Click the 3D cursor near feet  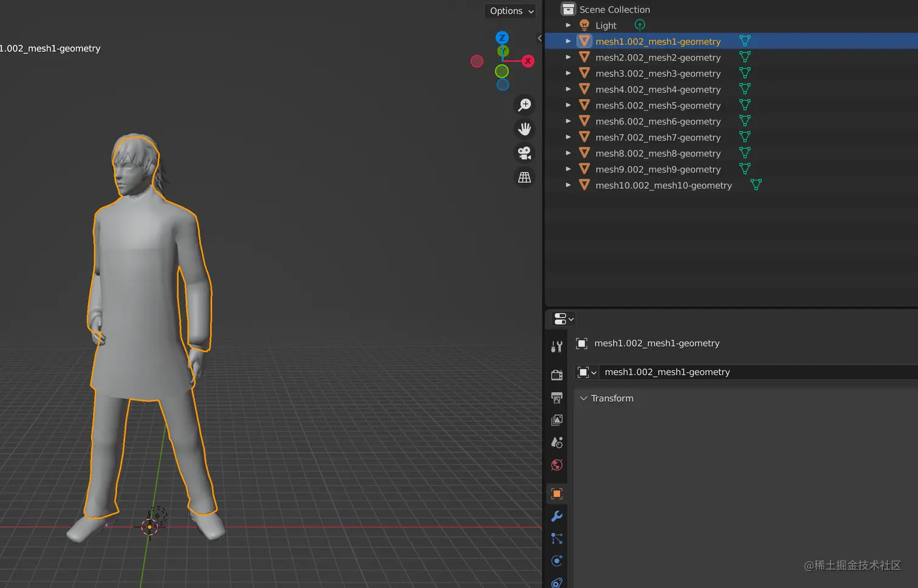click(x=150, y=527)
